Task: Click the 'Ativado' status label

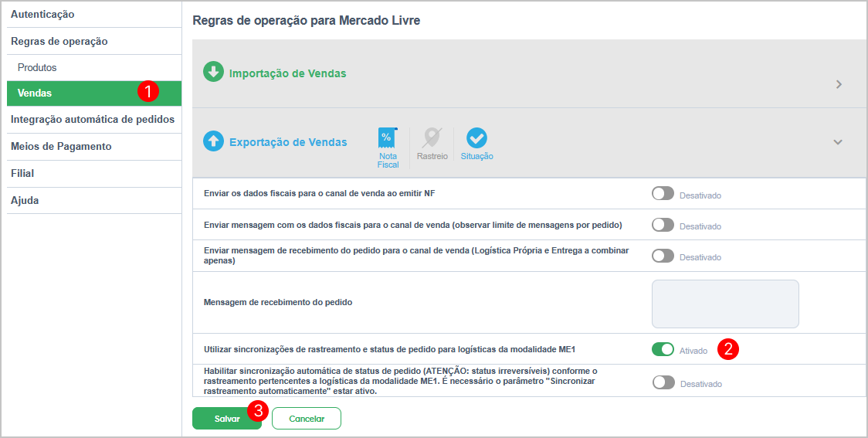Action: [x=693, y=351]
